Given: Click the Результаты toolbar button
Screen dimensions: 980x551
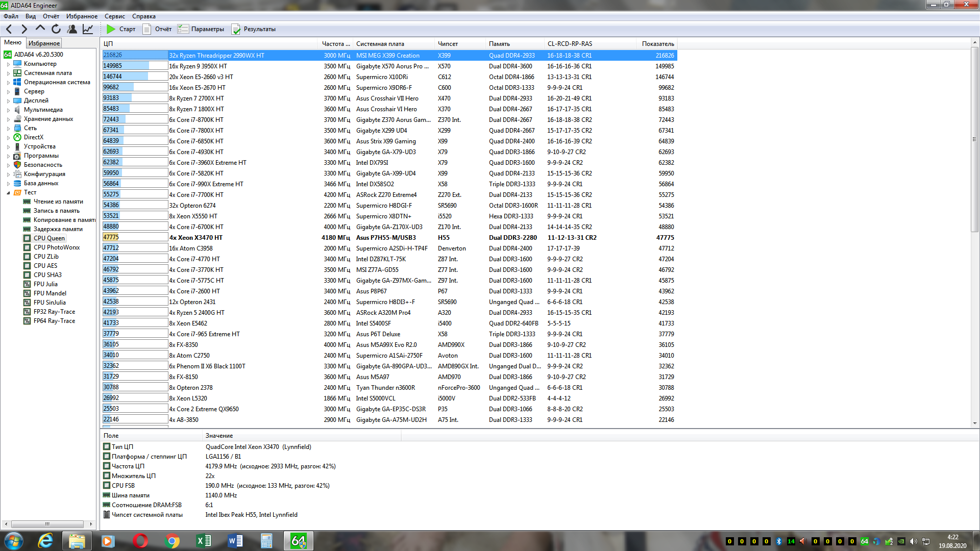Looking at the screenshot, I should 254,29.
